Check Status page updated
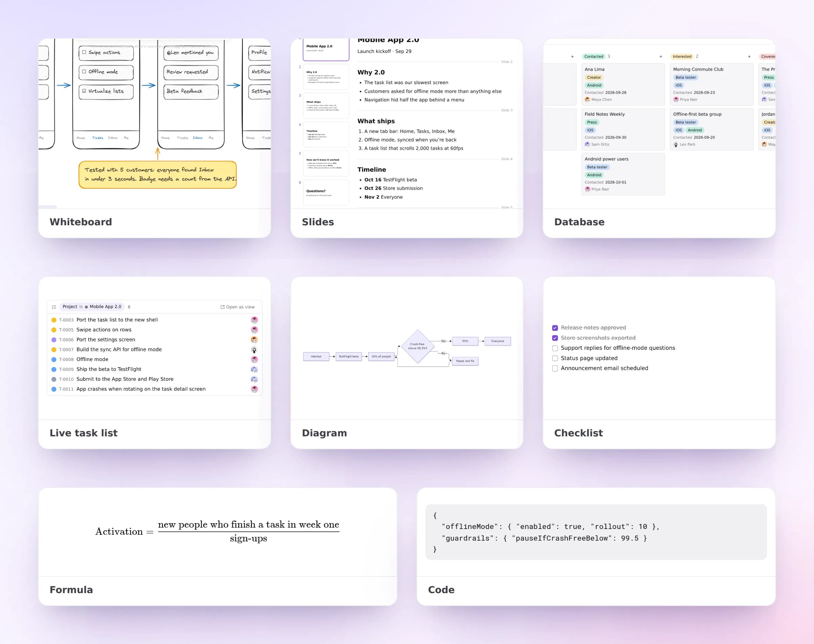Viewport: 814px width, 644px height. click(x=555, y=359)
